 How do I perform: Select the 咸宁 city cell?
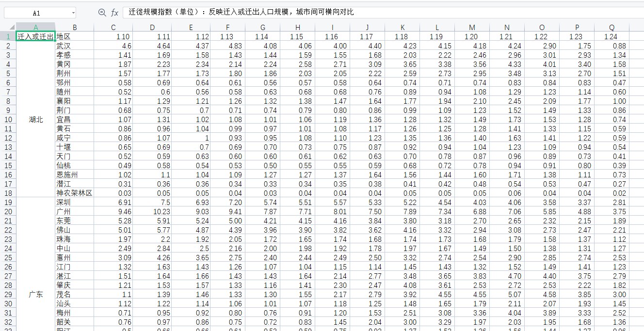tap(75, 138)
